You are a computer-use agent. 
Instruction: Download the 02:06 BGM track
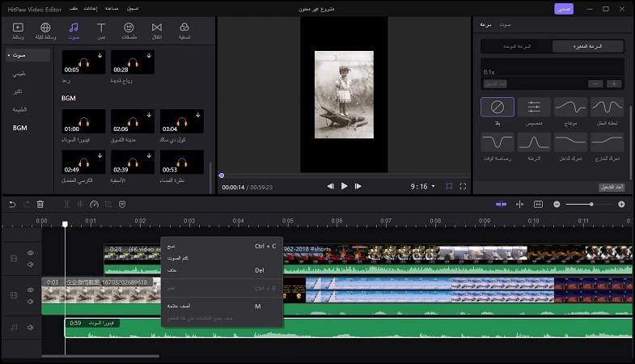(149, 115)
